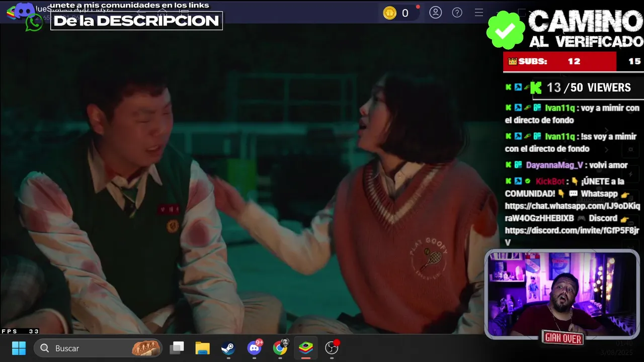Viewport: 644px width, 362px height.
Task: Open the BlueStacks hamburger menu
Action: tap(478, 13)
